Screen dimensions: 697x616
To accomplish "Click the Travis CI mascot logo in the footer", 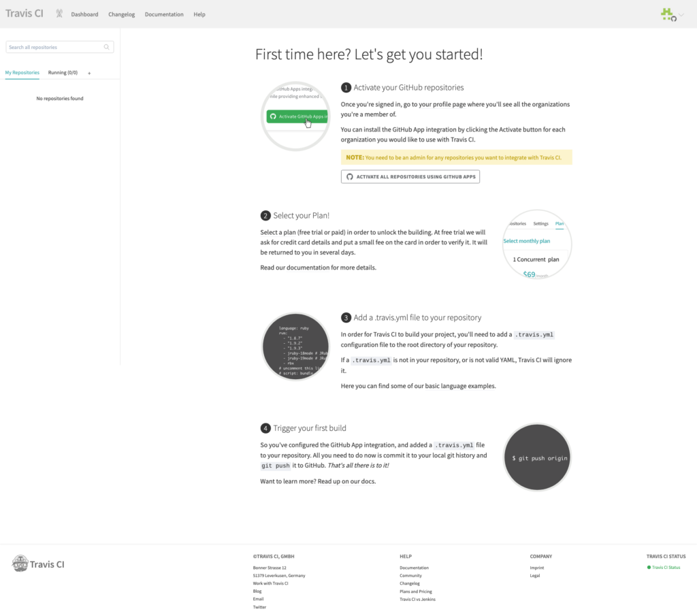I will 38,564.
